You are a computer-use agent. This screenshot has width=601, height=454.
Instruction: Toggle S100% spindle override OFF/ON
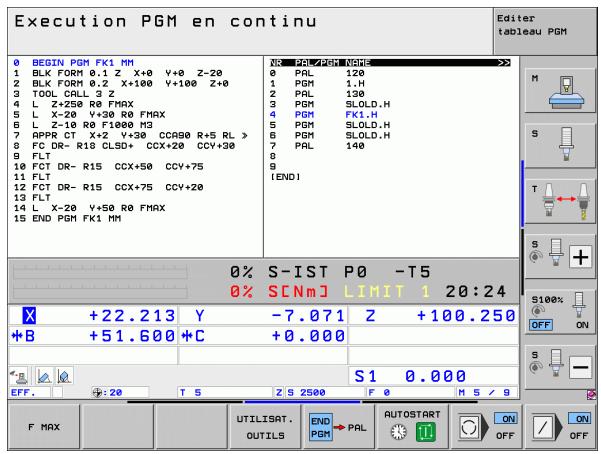pos(560,311)
